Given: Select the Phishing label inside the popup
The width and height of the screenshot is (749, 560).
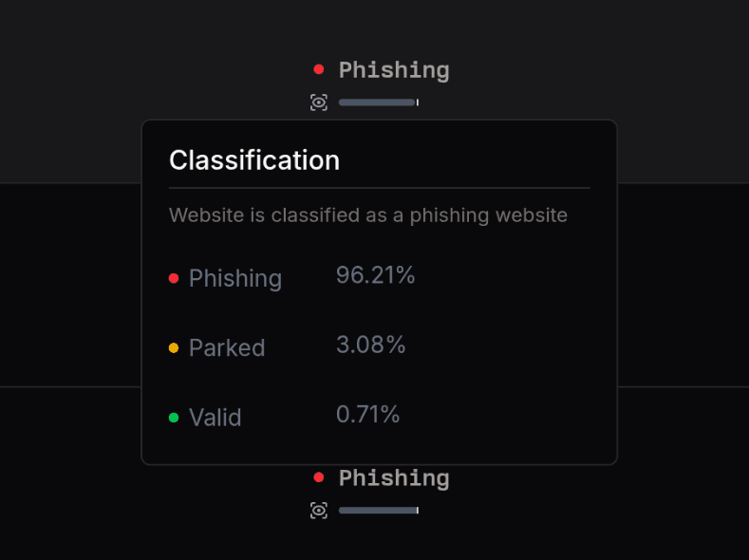Looking at the screenshot, I should 235,279.
